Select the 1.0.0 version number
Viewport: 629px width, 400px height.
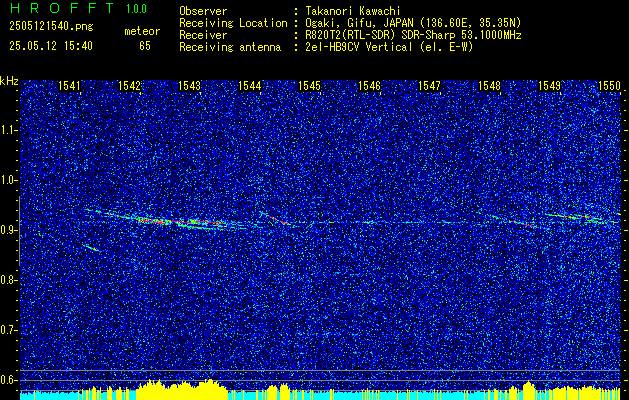point(136,9)
